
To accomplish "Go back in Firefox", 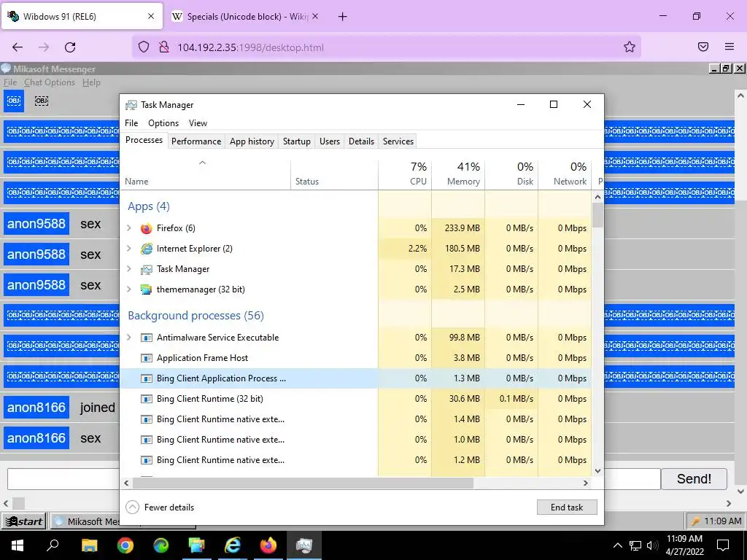I will click(x=18, y=47).
